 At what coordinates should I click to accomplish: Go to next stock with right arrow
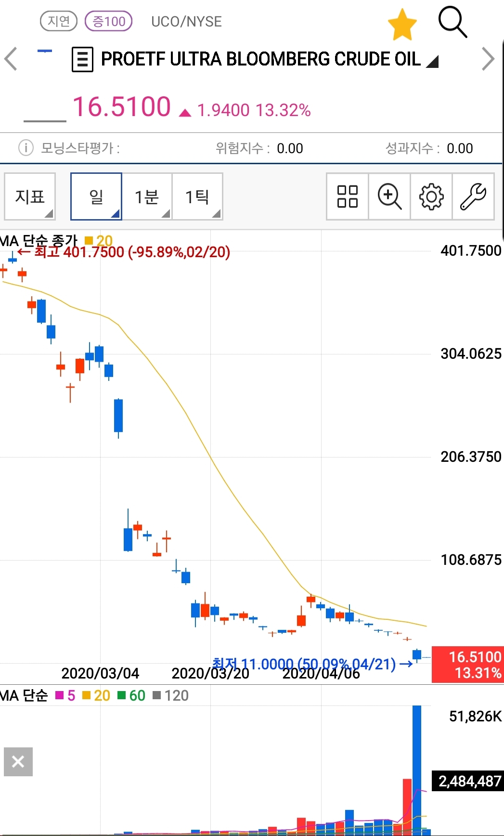click(488, 59)
